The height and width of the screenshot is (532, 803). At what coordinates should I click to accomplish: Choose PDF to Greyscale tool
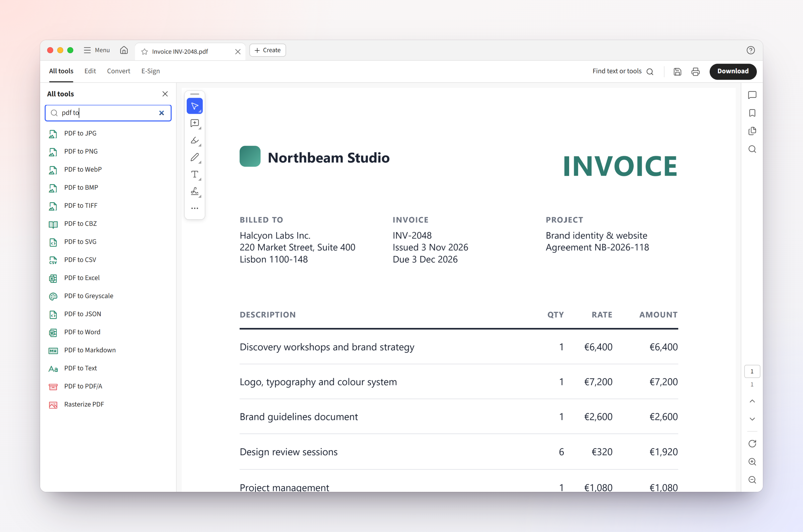point(108,296)
